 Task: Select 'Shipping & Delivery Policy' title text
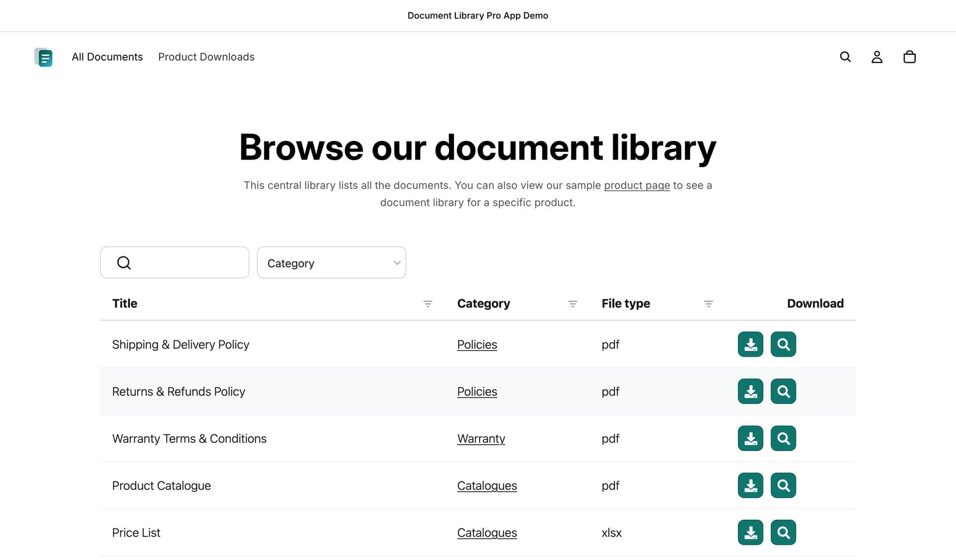(181, 344)
